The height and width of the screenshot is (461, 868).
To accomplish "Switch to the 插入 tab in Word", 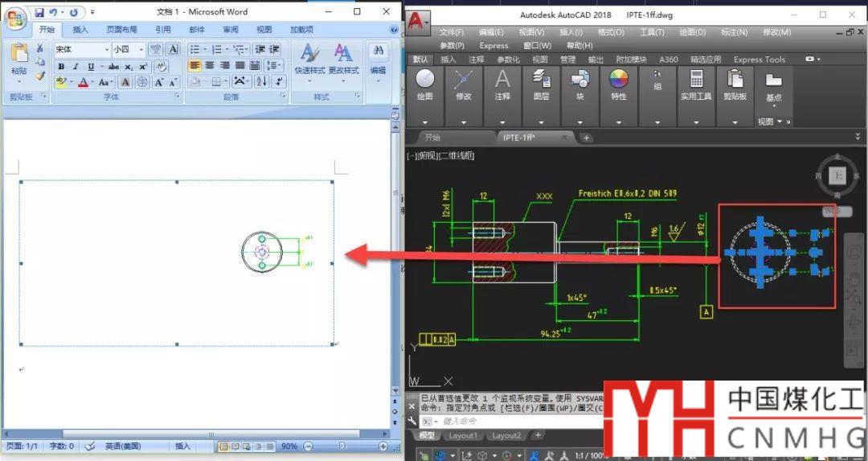I will (x=81, y=30).
